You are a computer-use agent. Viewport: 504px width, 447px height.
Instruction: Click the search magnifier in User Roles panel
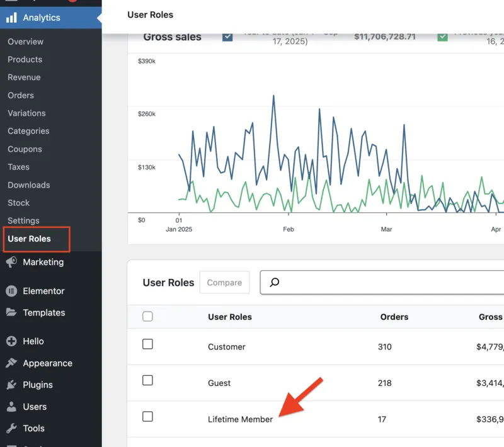(x=273, y=282)
